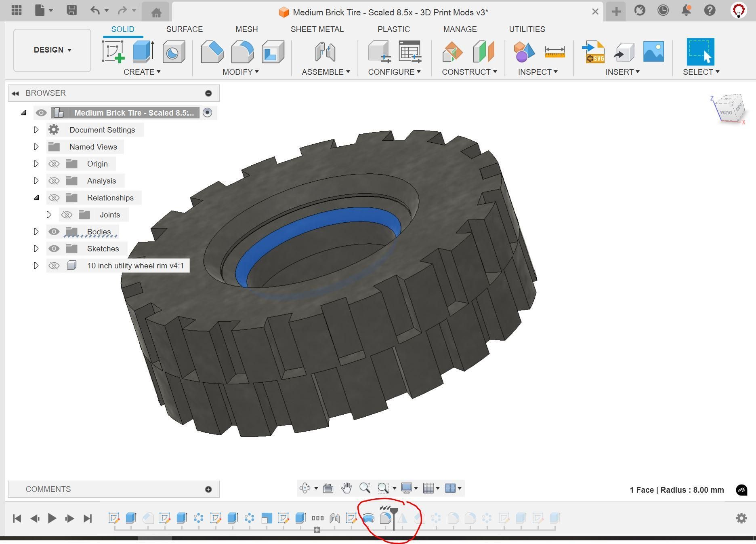Expand the Comments panel plus button
Screen dimensions: 756x544
(208, 489)
